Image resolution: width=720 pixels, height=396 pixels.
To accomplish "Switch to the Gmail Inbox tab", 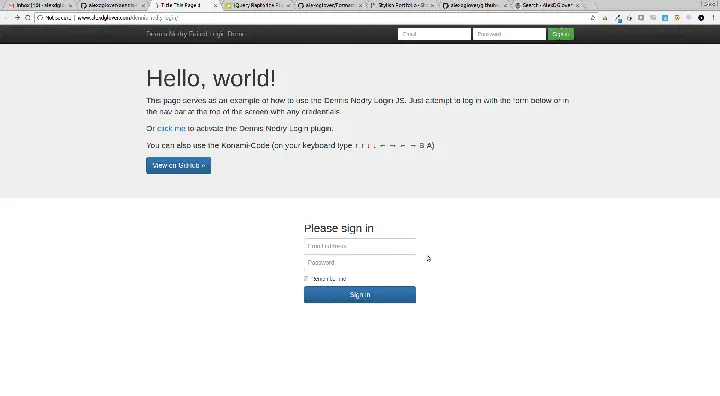I will point(39,5).
